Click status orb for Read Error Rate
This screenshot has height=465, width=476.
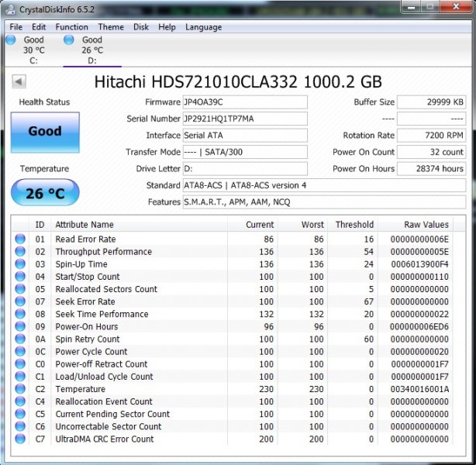[x=20, y=239]
